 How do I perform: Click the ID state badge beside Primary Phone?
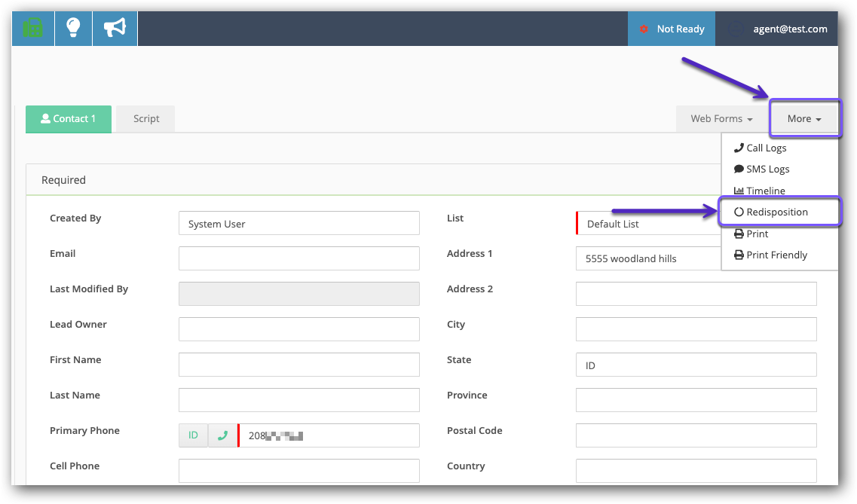[193, 435]
